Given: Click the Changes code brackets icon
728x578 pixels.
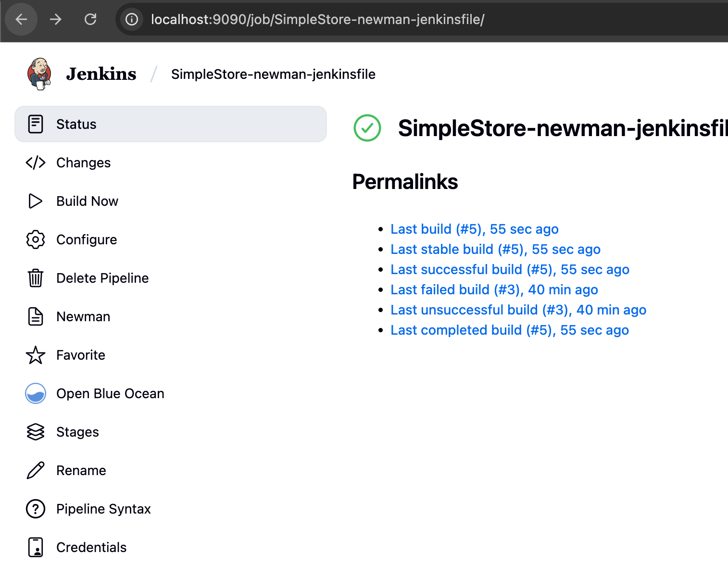Looking at the screenshot, I should click(36, 163).
